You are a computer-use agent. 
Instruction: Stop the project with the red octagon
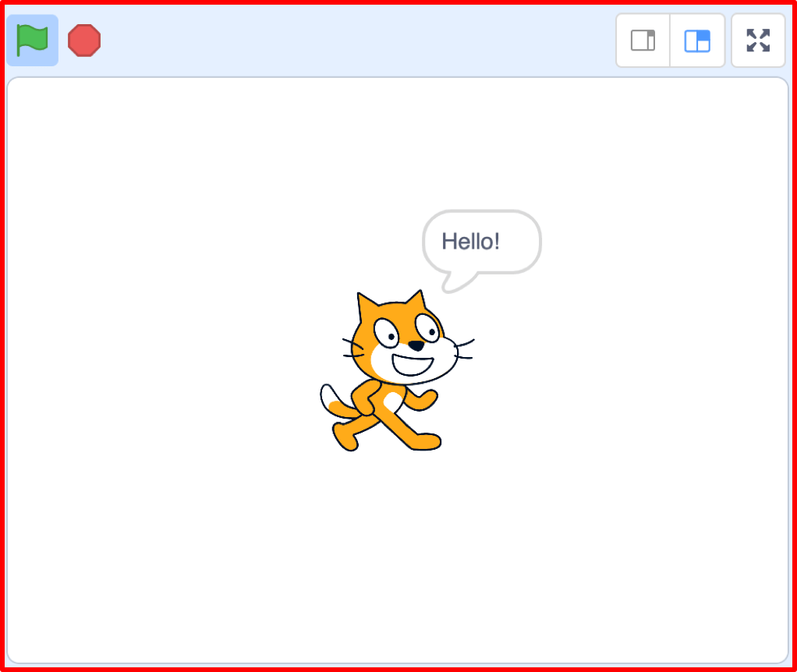tap(84, 40)
